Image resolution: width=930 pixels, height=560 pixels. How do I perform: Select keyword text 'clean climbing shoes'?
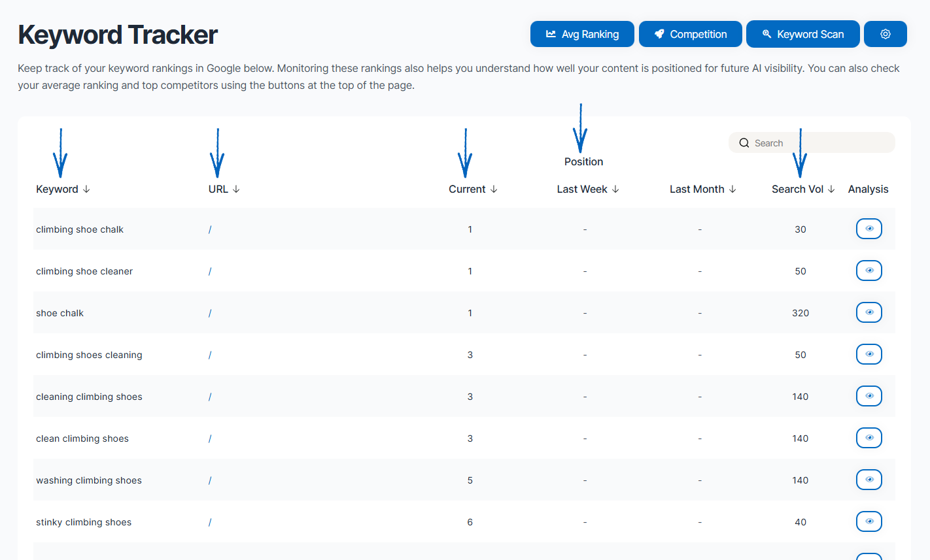(82, 438)
